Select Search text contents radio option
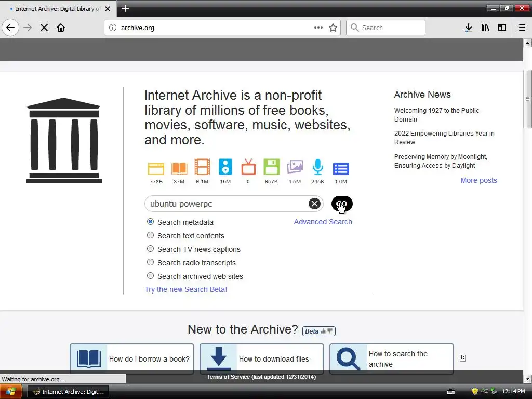 150,235
